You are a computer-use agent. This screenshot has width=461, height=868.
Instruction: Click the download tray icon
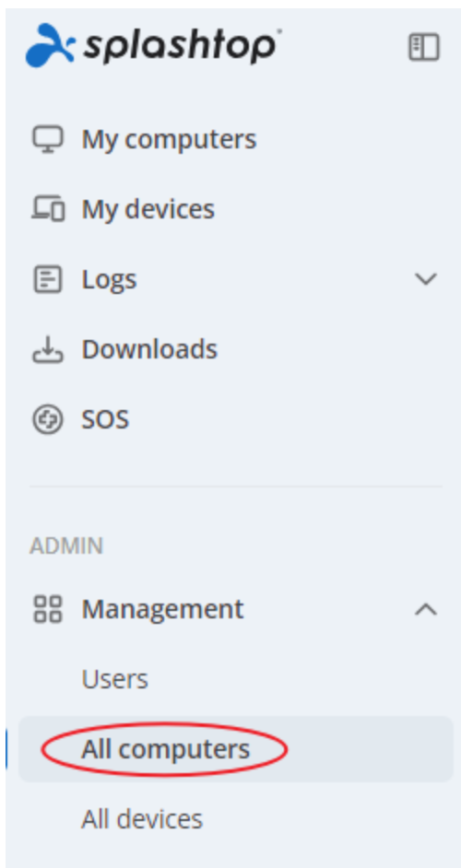point(48,349)
